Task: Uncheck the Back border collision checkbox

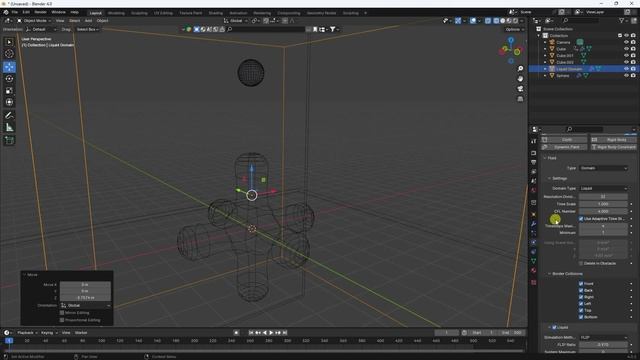Action: pos(581,290)
